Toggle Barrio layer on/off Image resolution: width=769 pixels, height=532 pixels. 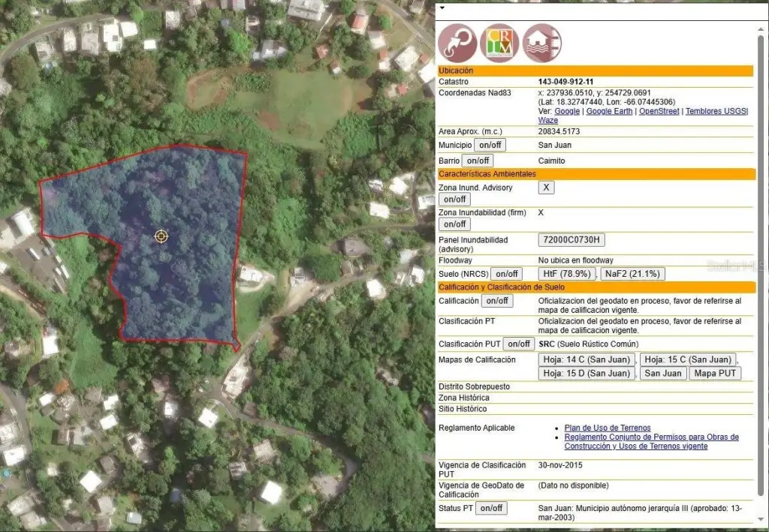(477, 161)
